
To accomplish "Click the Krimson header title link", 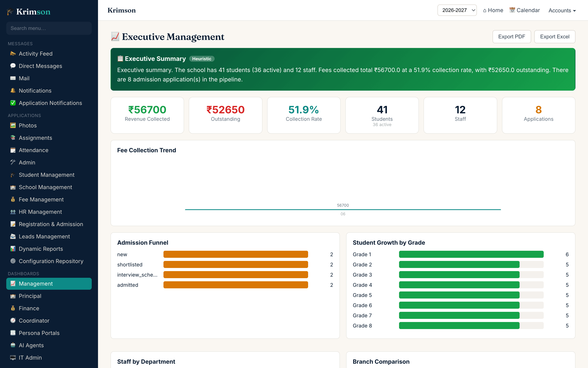I will click(122, 10).
